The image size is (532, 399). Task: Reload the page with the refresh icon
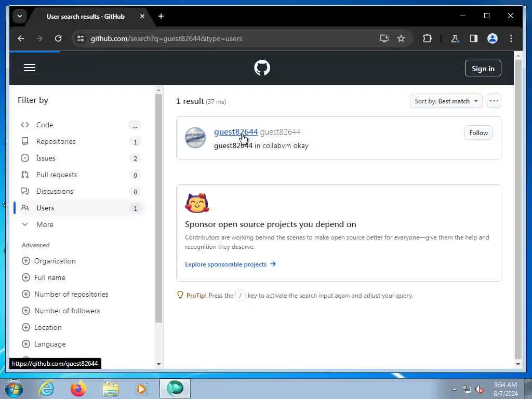pos(58,38)
